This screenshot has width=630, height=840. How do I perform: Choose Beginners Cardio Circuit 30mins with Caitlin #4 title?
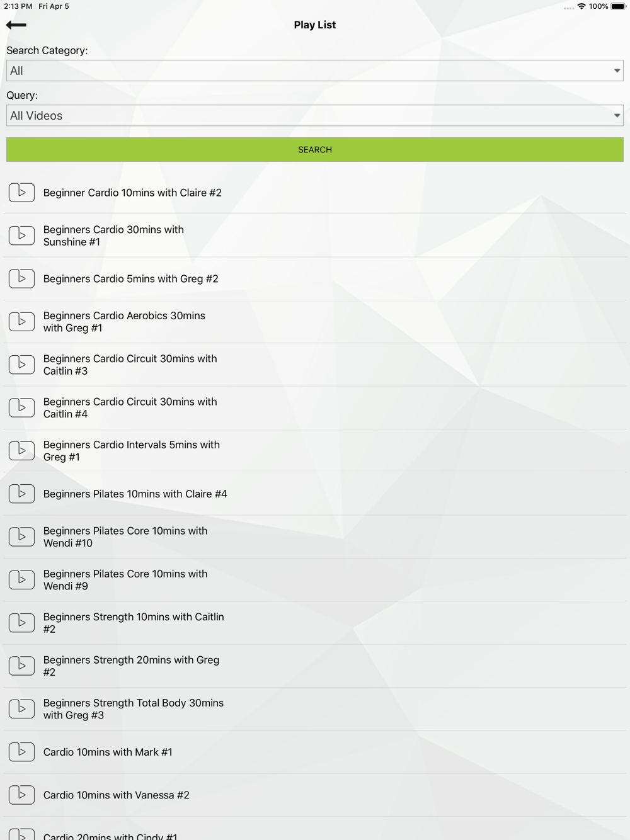[130, 407]
